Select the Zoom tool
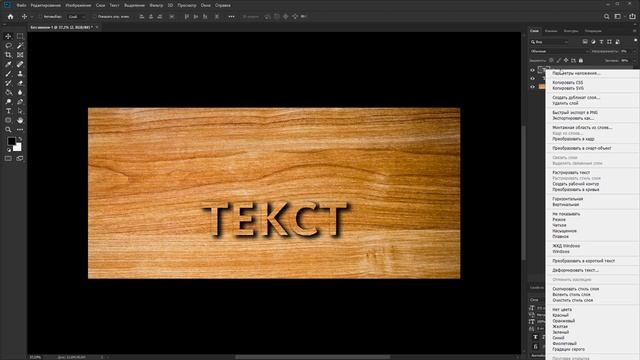Screen dimensions: 640x360 coord(8,130)
